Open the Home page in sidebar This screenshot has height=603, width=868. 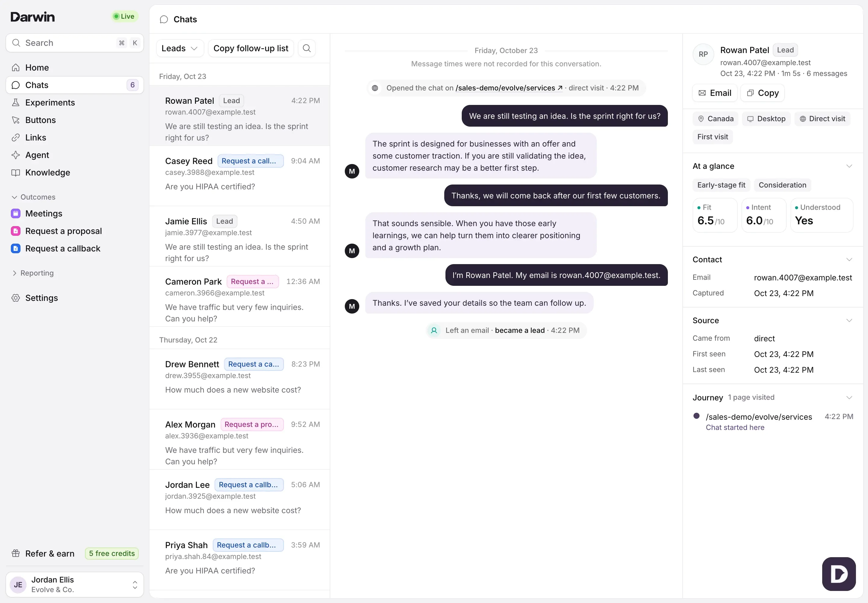pyautogui.click(x=74, y=68)
